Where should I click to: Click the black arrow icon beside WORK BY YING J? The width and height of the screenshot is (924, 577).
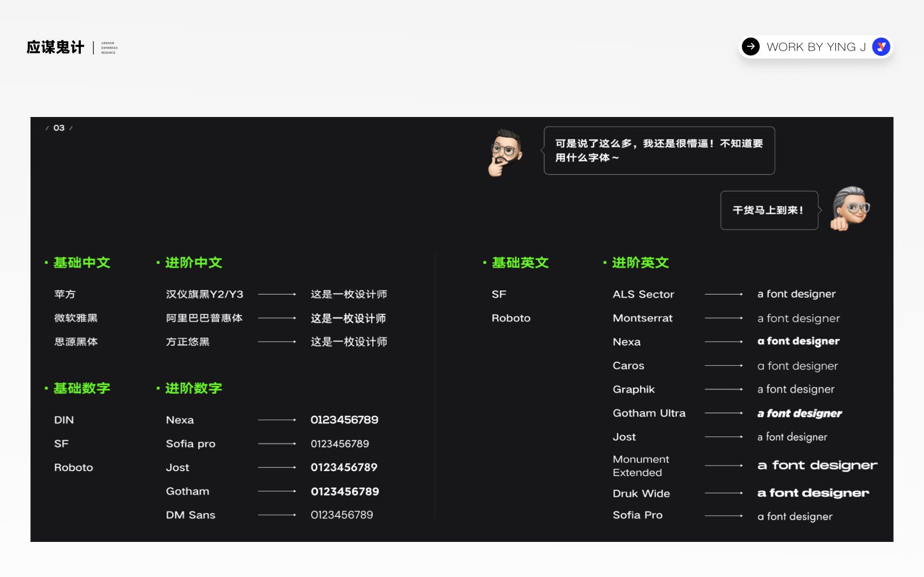click(751, 47)
